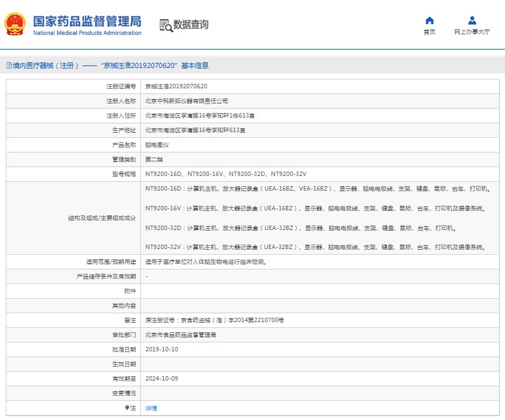
Task: Click the 备注 label
Action: tap(130, 320)
